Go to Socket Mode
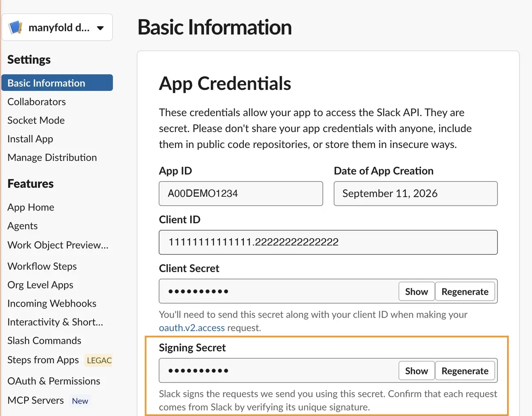 coord(36,120)
